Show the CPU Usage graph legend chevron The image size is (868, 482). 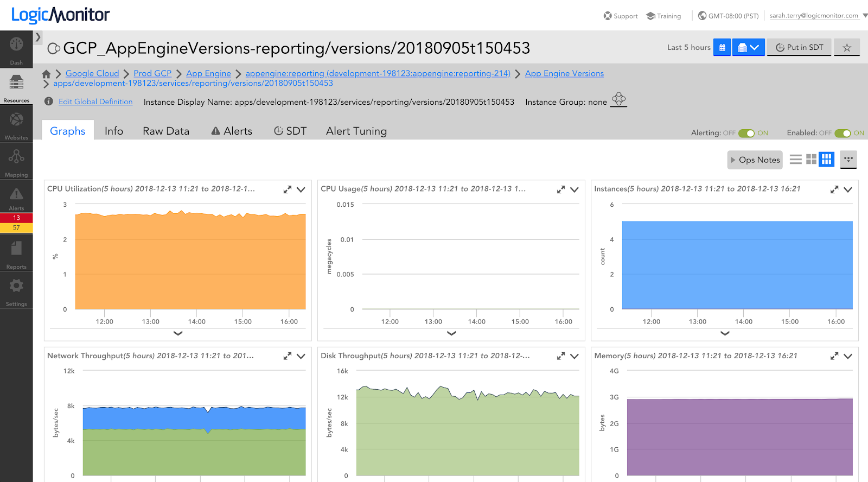point(451,333)
